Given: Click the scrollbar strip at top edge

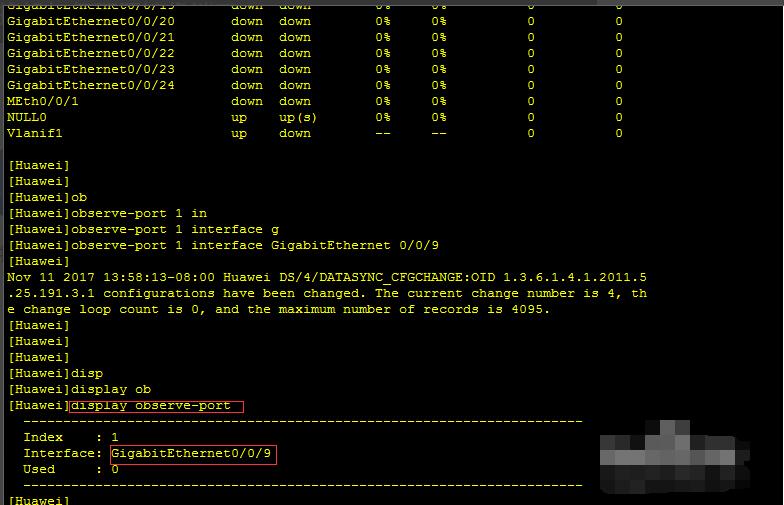Looking at the screenshot, I should pos(392,2).
